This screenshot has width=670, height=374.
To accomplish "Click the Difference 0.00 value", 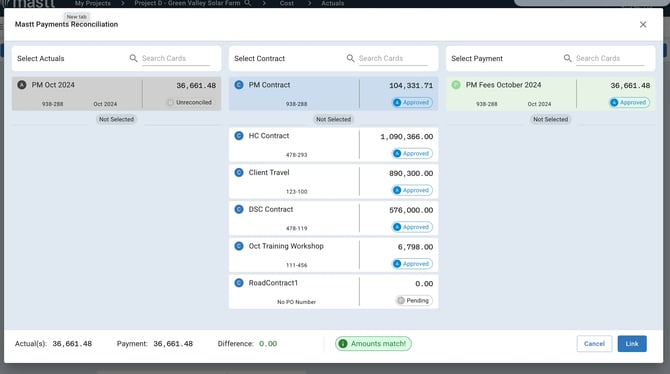I will point(268,344).
